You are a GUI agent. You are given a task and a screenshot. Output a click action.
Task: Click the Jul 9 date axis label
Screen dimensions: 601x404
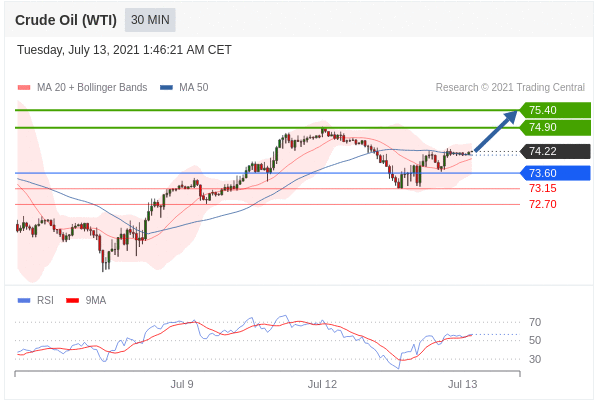click(182, 384)
